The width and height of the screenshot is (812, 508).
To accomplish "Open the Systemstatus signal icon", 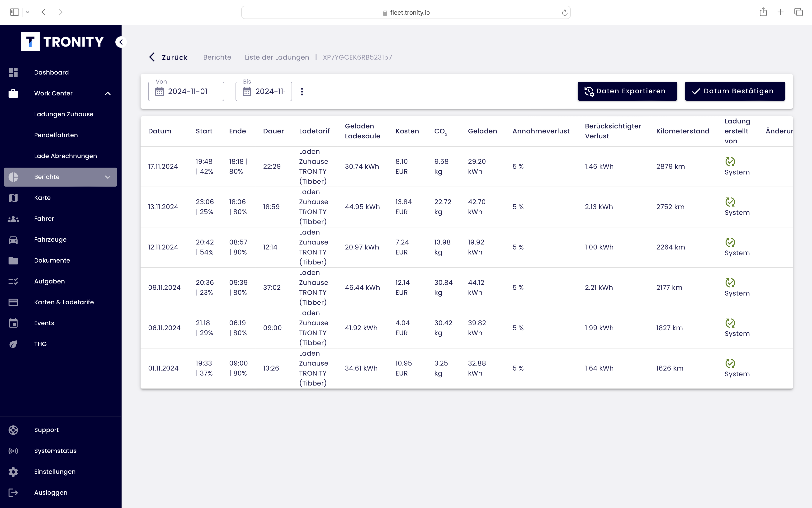I will coord(13,451).
